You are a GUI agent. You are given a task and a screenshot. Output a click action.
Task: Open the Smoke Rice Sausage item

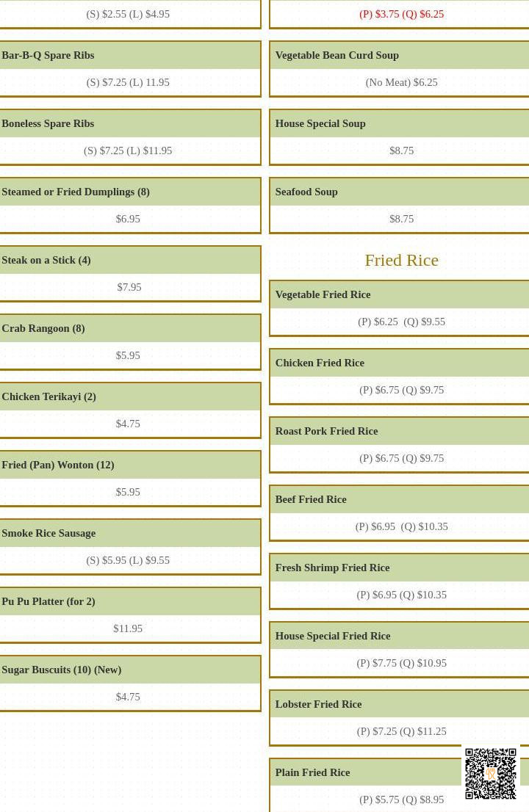click(48, 534)
